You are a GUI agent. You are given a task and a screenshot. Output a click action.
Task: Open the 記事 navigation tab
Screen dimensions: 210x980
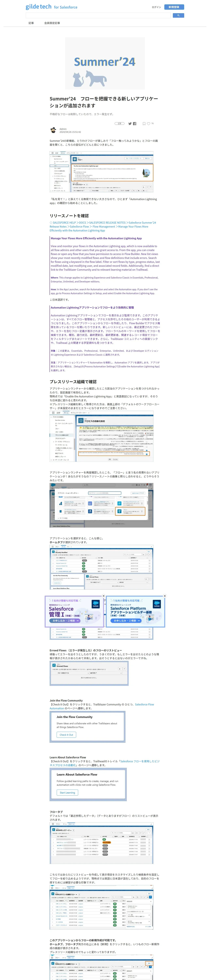pos(31,23)
